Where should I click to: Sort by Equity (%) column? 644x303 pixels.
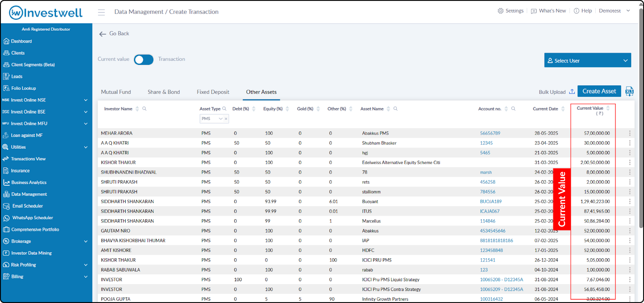pyautogui.click(x=287, y=109)
